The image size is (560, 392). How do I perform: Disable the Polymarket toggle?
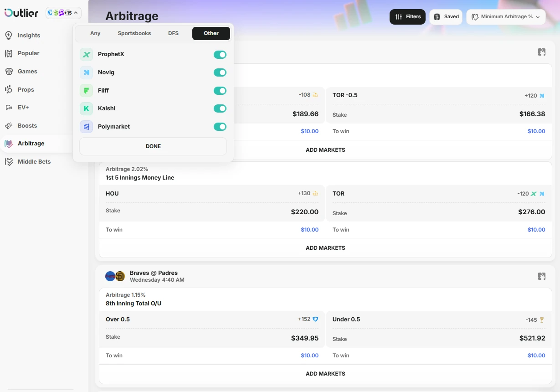[220, 127]
